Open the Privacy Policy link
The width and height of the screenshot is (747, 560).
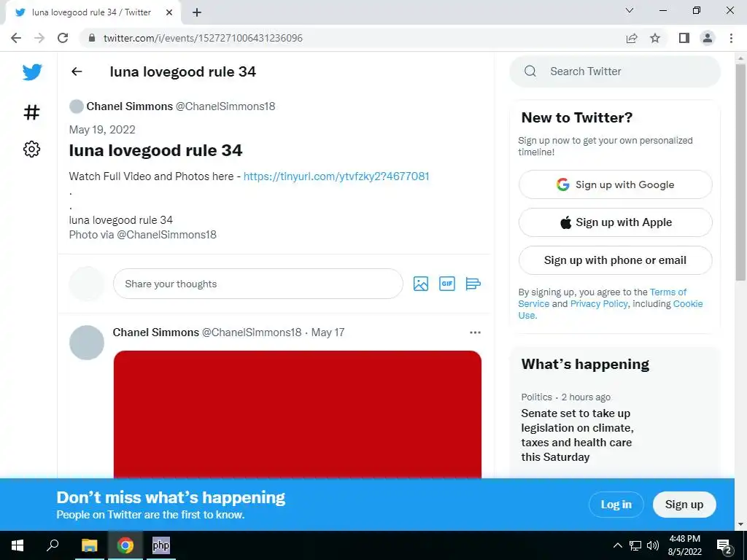pyautogui.click(x=599, y=304)
